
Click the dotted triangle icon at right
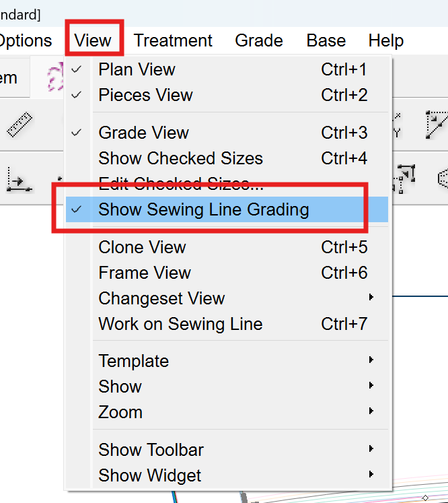436,125
